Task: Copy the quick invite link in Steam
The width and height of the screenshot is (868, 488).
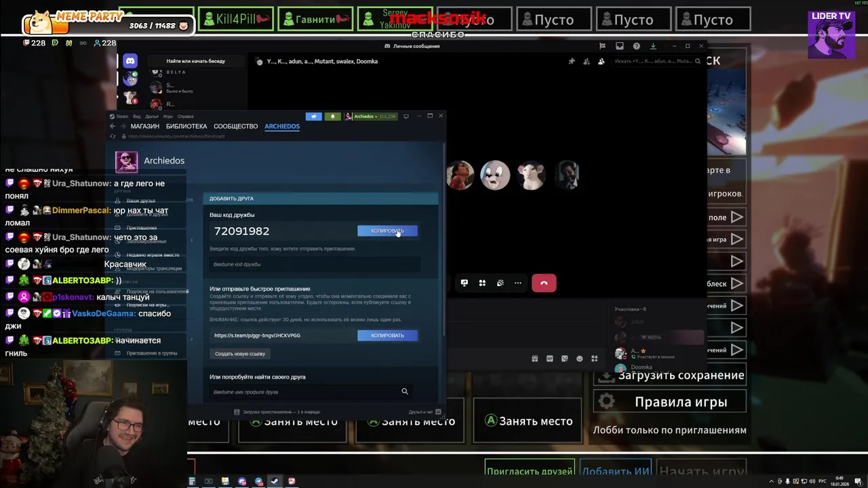Action: 387,335
